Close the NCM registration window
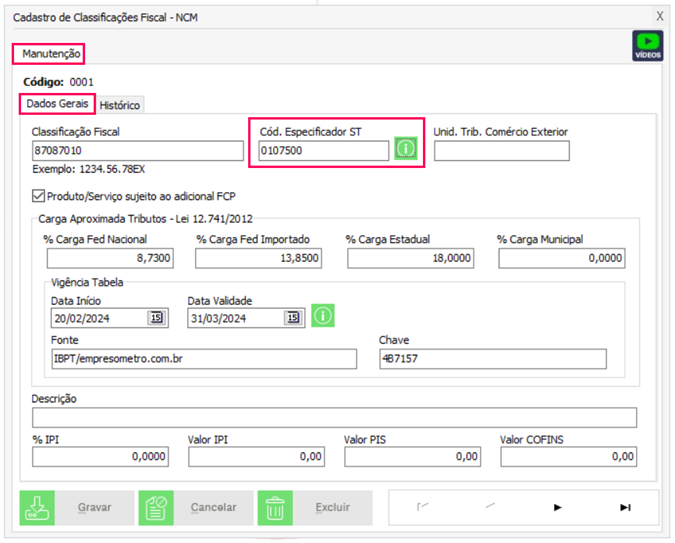 659,16
